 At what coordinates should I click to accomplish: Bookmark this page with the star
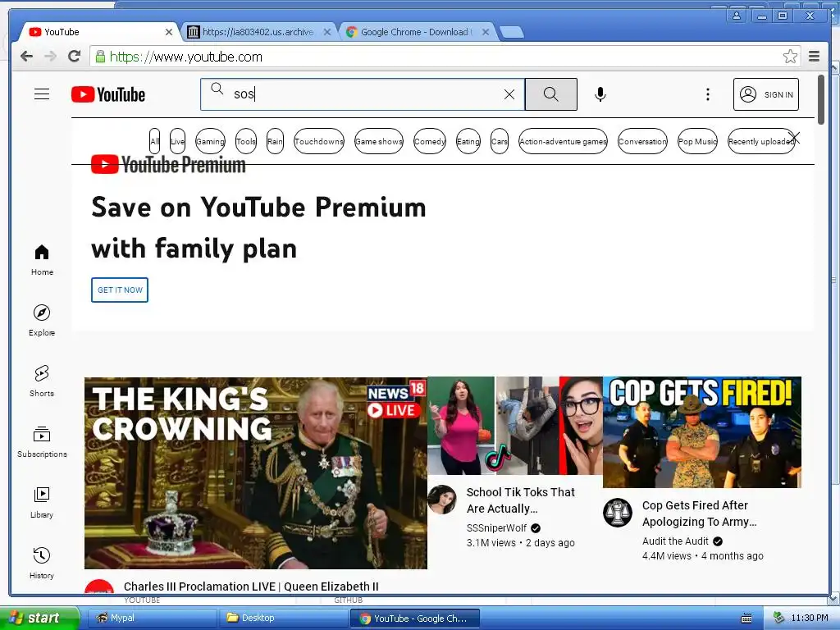coord(790,57)
